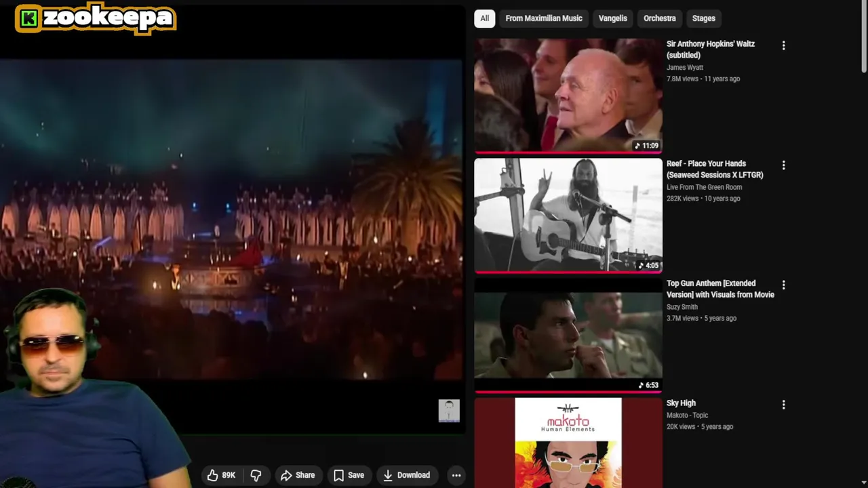The image size is (868, 488).
Task: Open the Reef Place Your Hands thumbnail
Action: click(x=568, y=216)
